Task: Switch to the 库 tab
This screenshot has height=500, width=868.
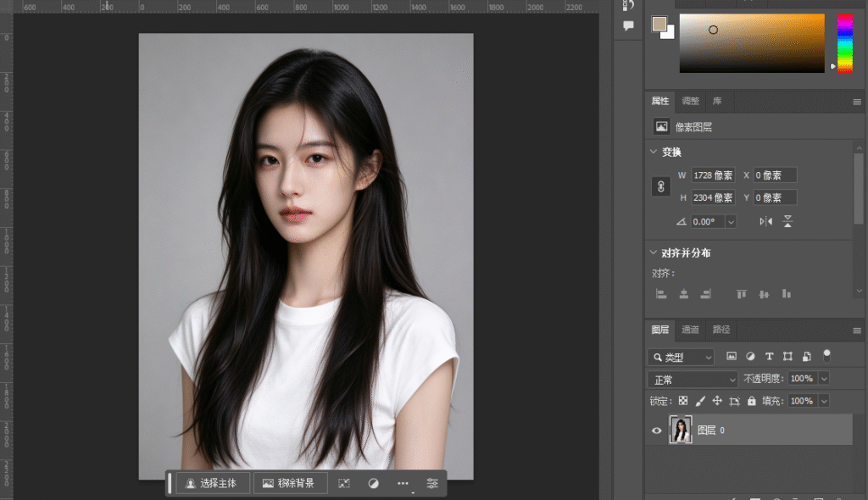Action: click(x=717, y=101)
